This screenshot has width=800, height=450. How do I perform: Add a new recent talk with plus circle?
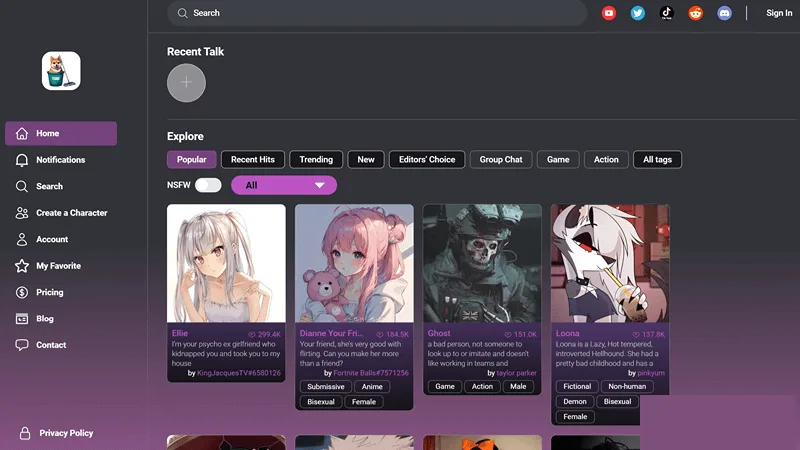pyautogui.click(x=186, y=83)
